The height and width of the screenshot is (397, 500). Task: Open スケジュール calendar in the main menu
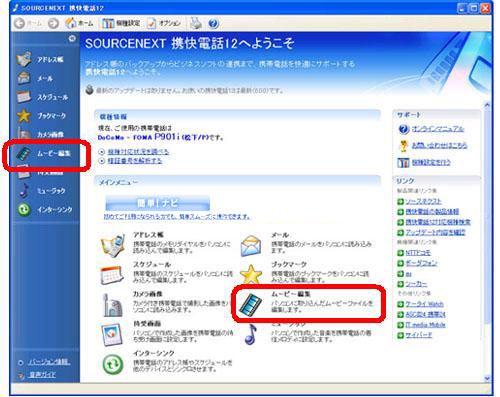pos(166,273)
